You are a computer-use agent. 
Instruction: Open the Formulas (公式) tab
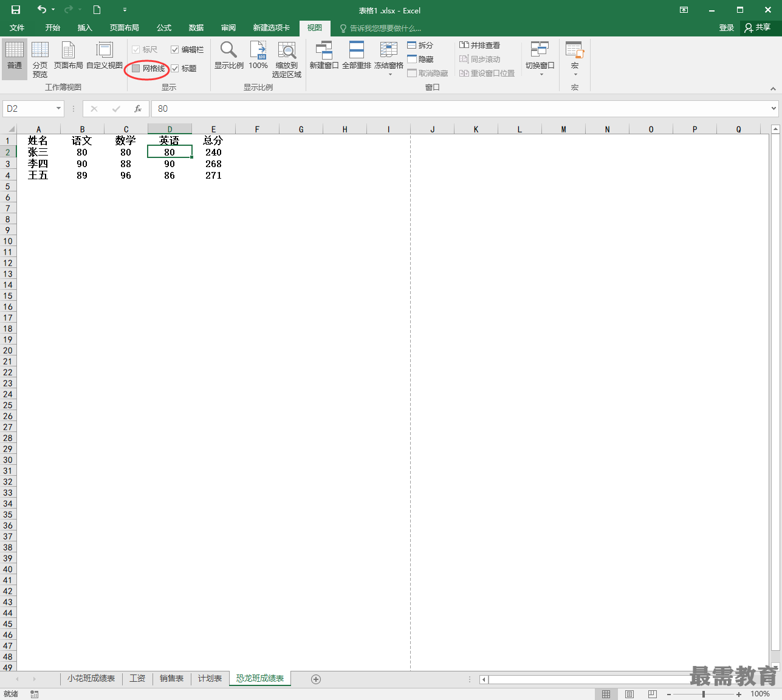coord(164,28)
